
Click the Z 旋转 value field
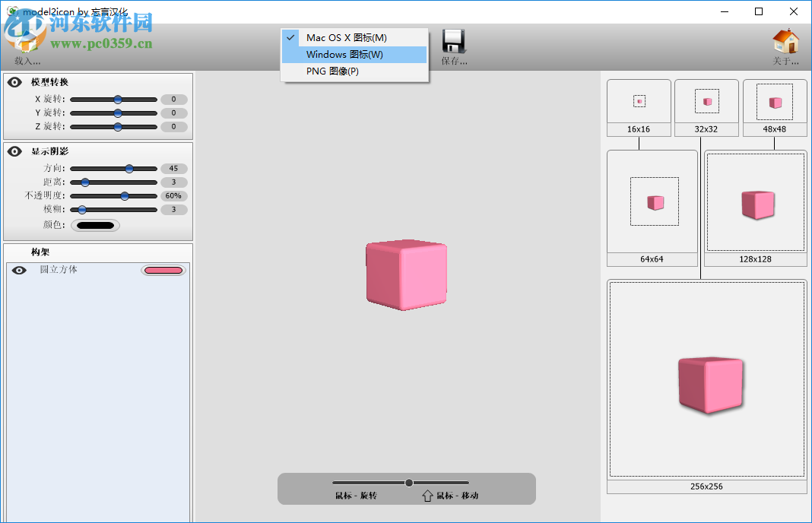pyautogui.click(x=173, y=127)
